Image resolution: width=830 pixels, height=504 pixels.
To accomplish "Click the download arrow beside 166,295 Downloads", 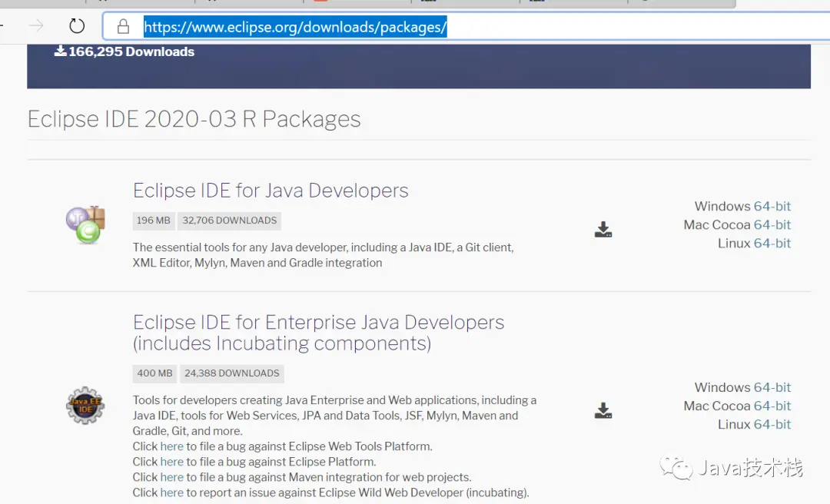I will tap(61, 51).
